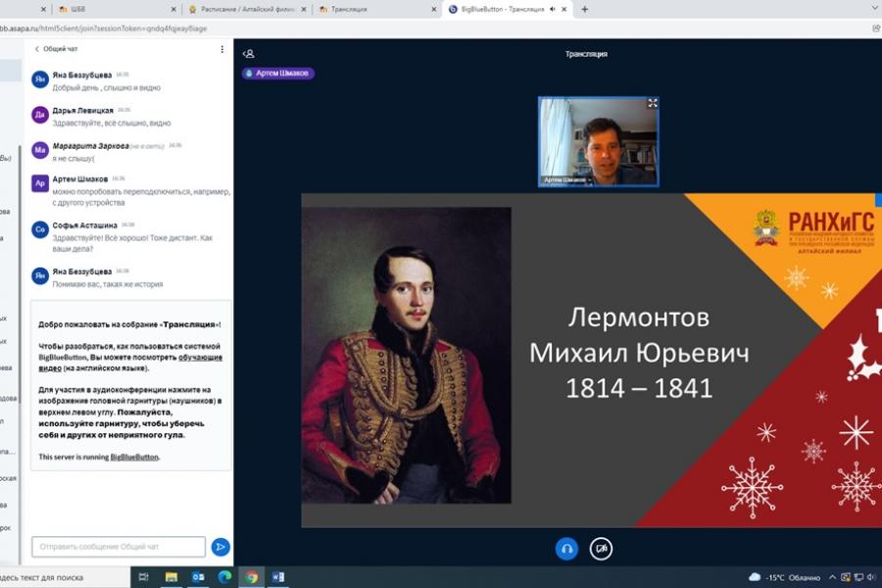Mute audio on BigBlueButton tab
The image size is (882, 588).
[553, 9]
